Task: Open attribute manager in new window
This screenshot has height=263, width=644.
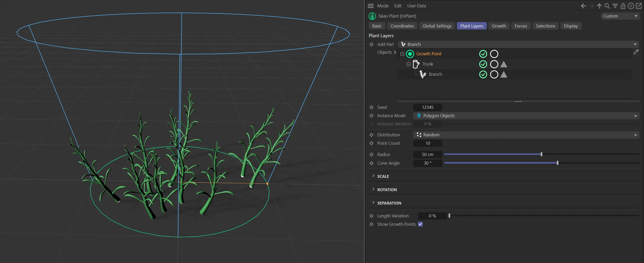Action: (x=639, y=6)
